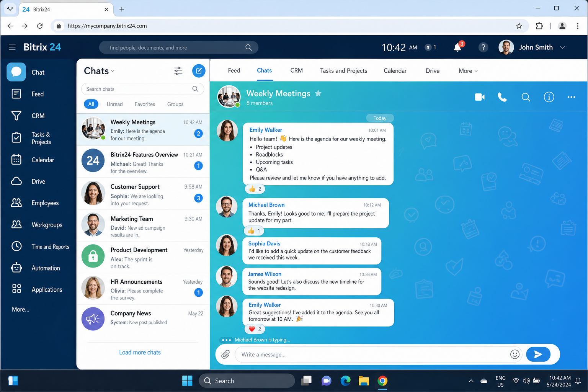Toggle thumbs-up reaction on Michael Brown's message
The height and width of the screenshot is (392, 588).
tap(254, 231)
